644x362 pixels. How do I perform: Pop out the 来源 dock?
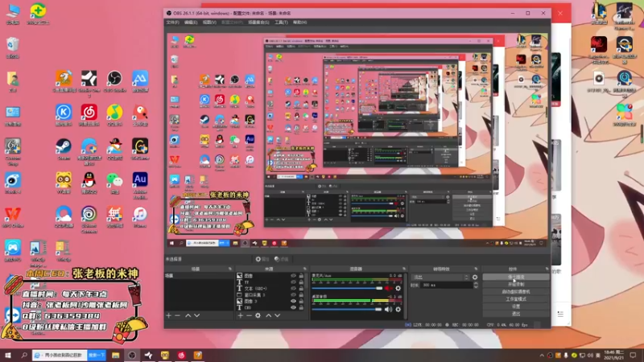304,269
